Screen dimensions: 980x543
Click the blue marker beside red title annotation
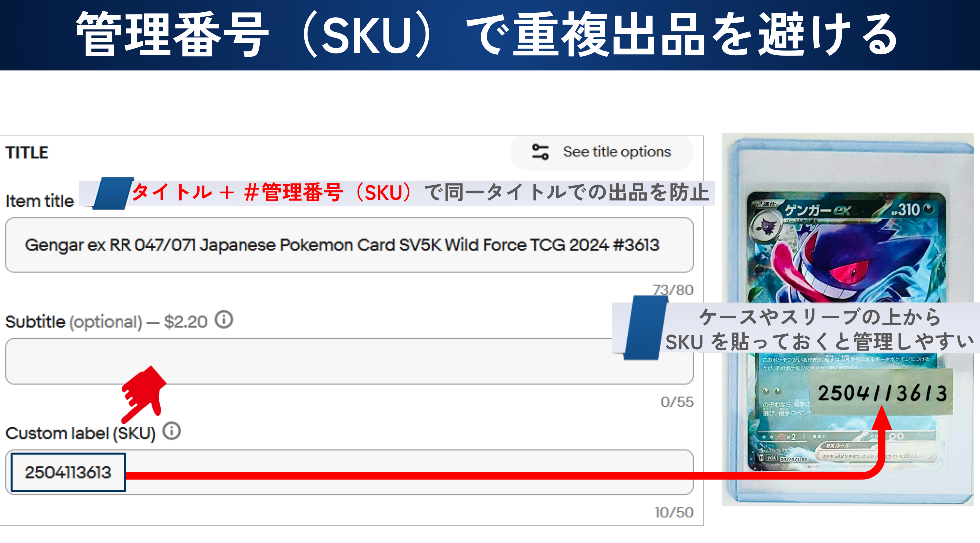tap(113, 193)
